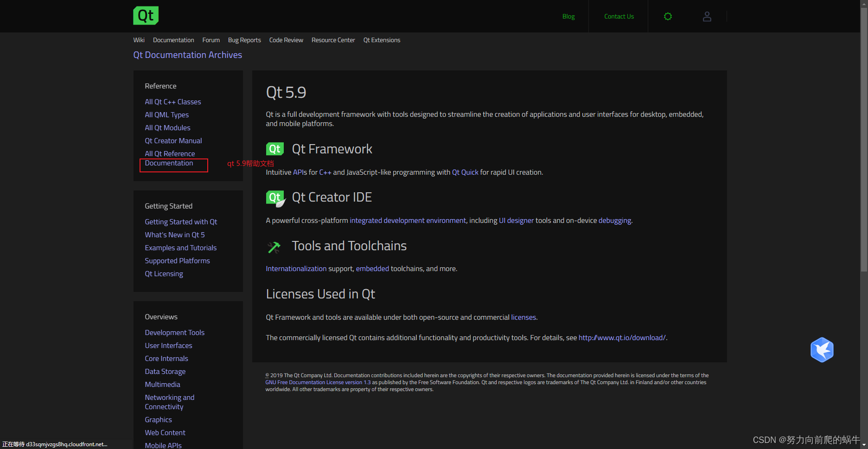
Task: Open integrated development environment link
Action: tap(408, 220)
